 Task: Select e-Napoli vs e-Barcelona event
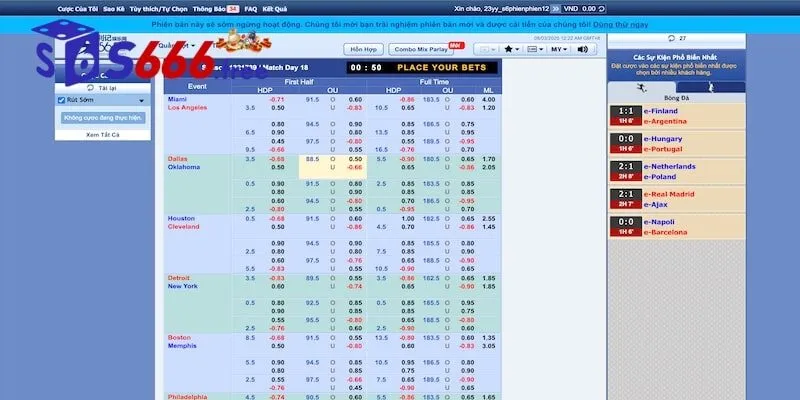click(677, 227)
